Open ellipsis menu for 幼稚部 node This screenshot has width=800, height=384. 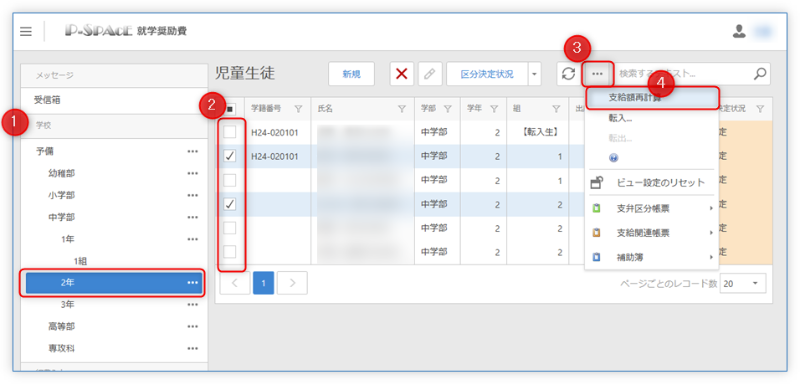click(192, 173)
